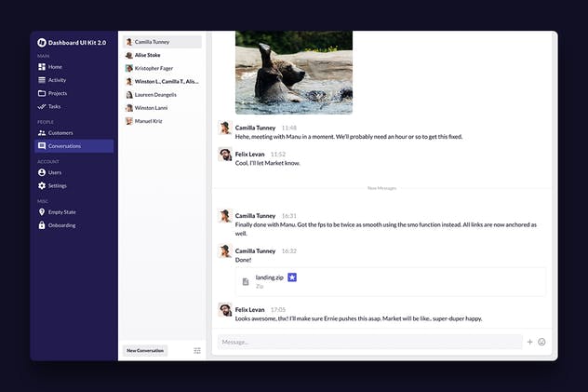Click the Empty State pin icon
Viewport: 588px width, 392px height.
[42, 212]
